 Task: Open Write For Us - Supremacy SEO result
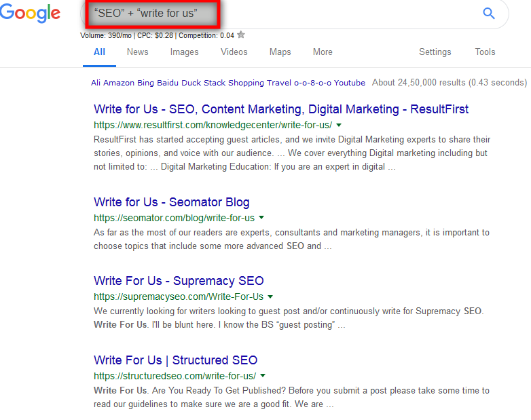pos(179,281)
